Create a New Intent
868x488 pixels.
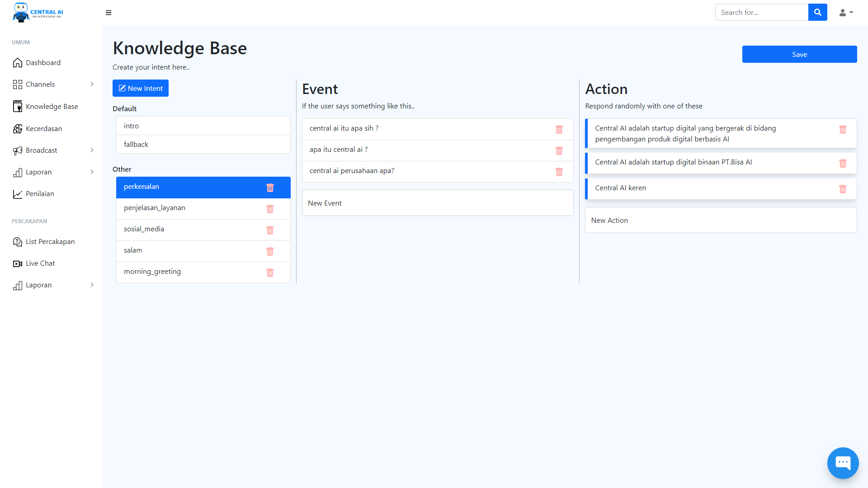point(141,88)
